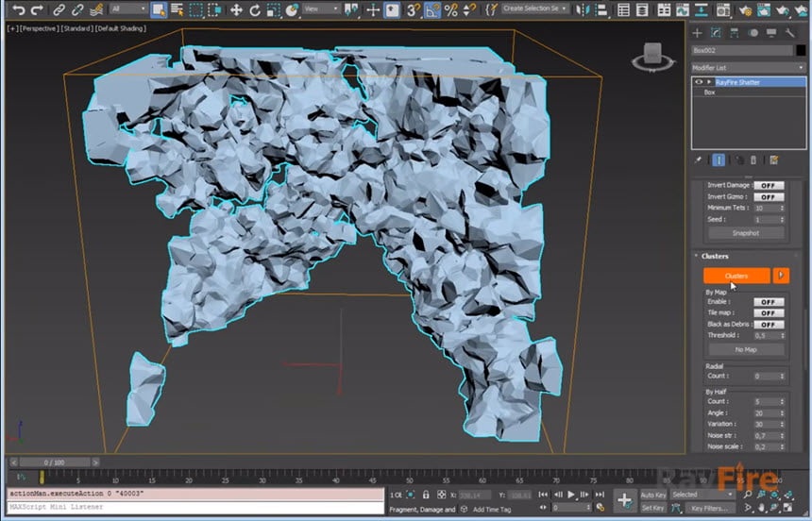The image size is (812, 521).
Task: Open the Modifier List dropdown
Action: tap(748, 68)
